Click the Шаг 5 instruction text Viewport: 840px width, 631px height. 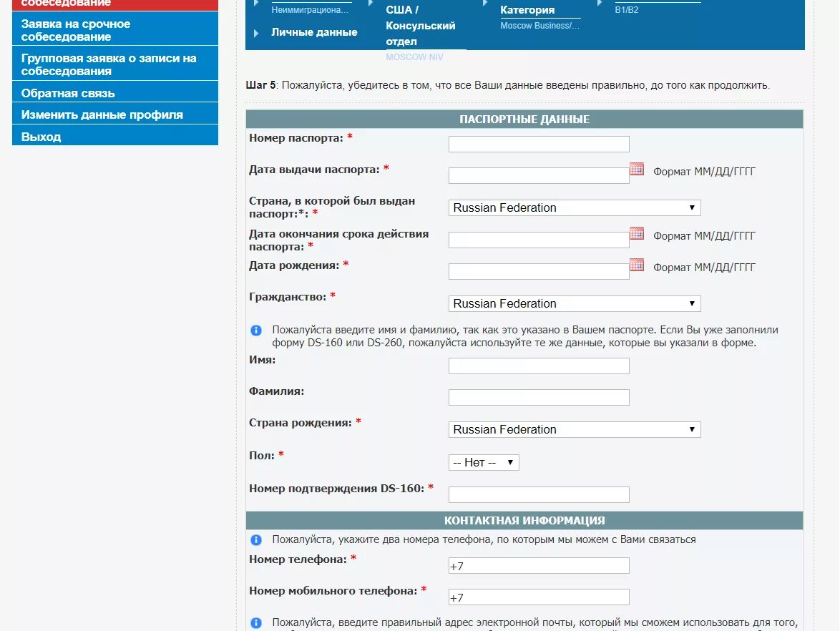[x=507, y=85]
